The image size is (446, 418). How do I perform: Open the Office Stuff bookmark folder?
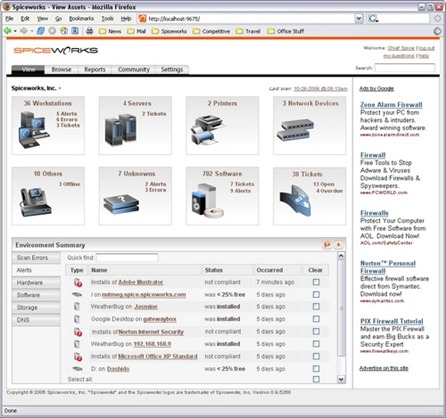286,31
